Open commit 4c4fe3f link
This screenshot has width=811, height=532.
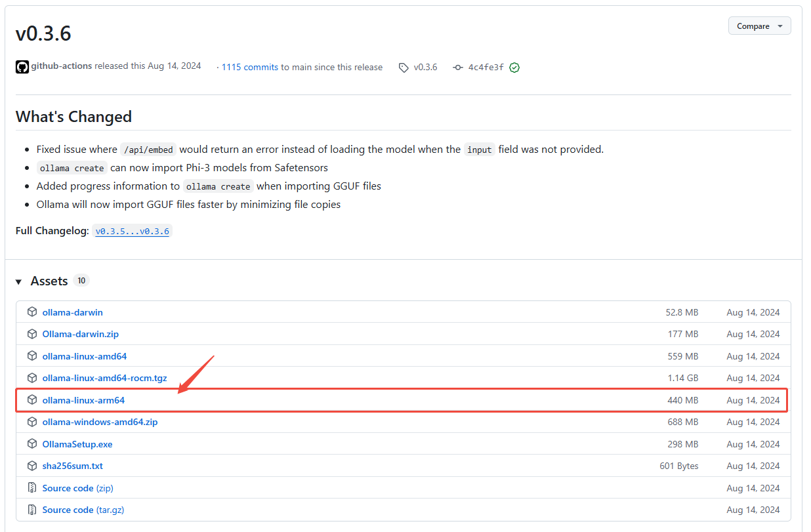pos(486,67)
